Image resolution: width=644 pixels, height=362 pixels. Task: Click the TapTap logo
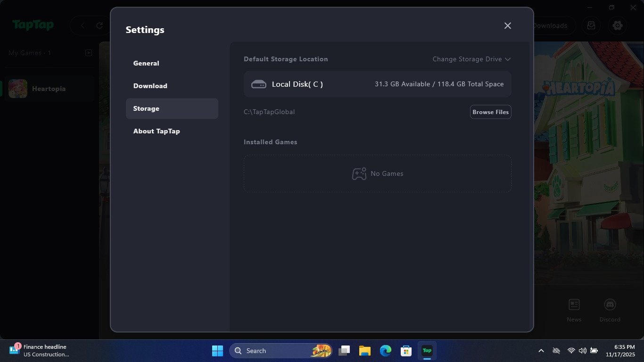(33, 25)
